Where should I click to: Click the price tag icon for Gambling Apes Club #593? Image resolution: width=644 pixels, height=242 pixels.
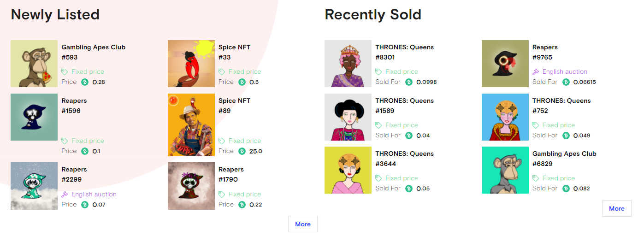pos(65,72)
